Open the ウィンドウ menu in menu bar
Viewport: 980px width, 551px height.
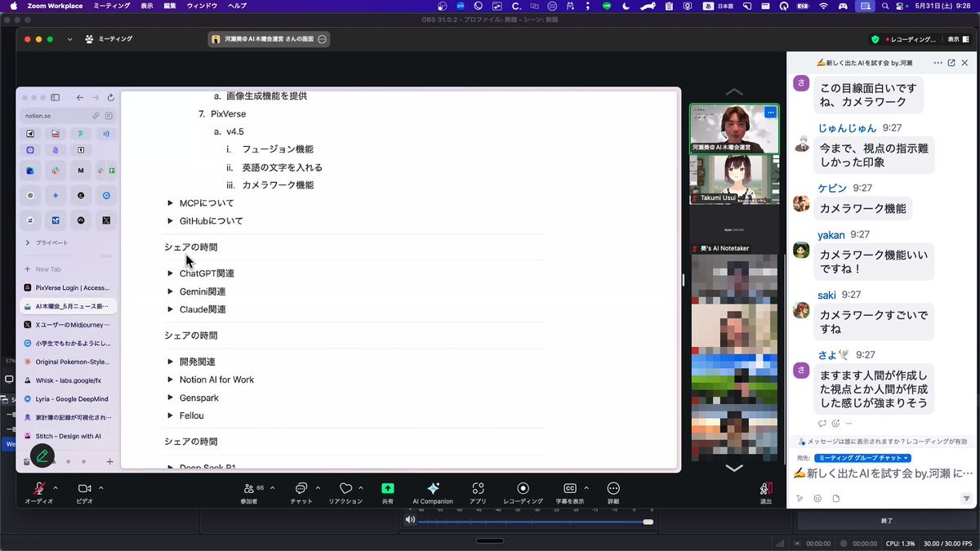202,6
